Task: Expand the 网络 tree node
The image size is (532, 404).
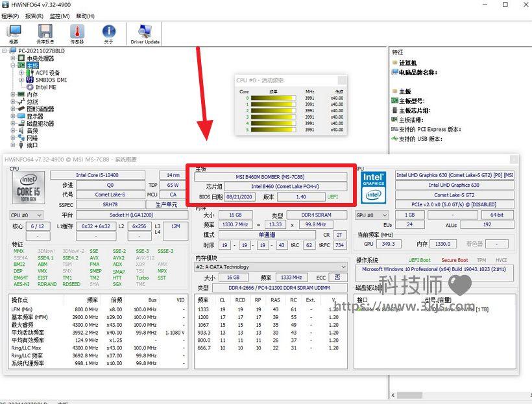Action: click(13, 137)
